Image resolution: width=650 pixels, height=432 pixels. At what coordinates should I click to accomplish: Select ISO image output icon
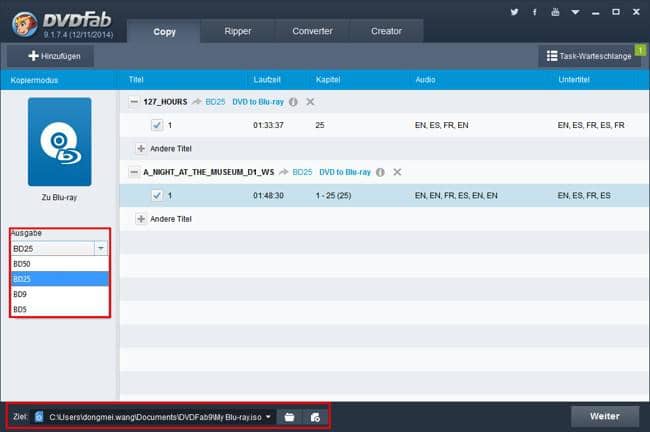click(315, 417)
